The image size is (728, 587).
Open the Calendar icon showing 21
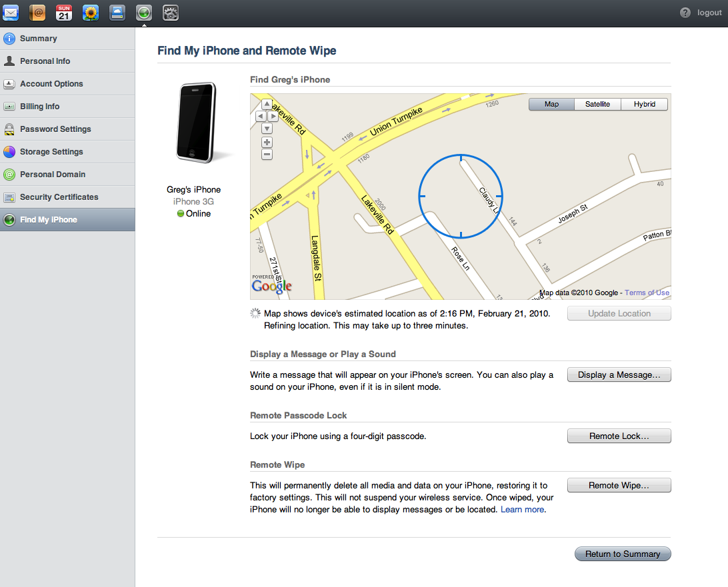(x=64, y=13)
